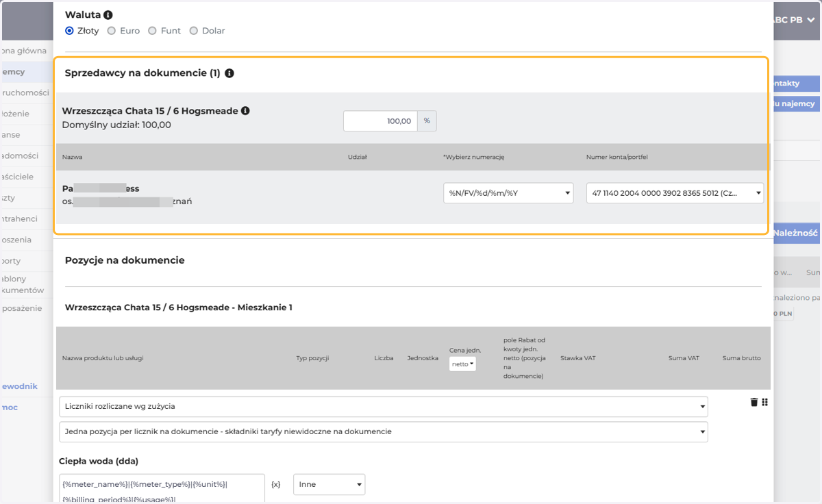This screenshot has height=504, width=822.
Task: Click the meter name template text field
Action: (162, 489)
